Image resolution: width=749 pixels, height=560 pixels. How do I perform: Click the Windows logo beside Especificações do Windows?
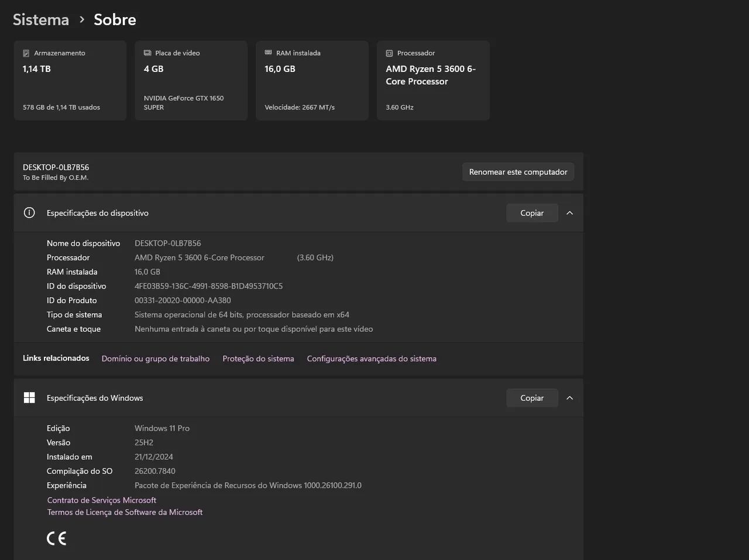(29, 398)
